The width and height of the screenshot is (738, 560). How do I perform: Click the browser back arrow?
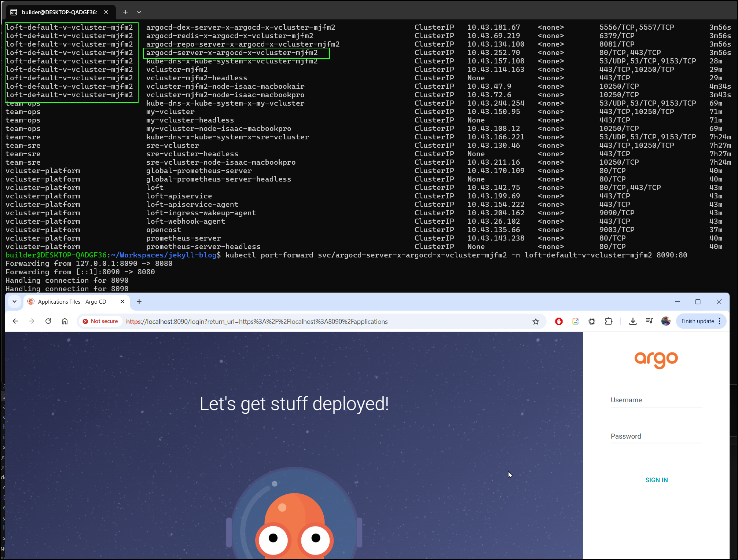(x=15, y=321)
